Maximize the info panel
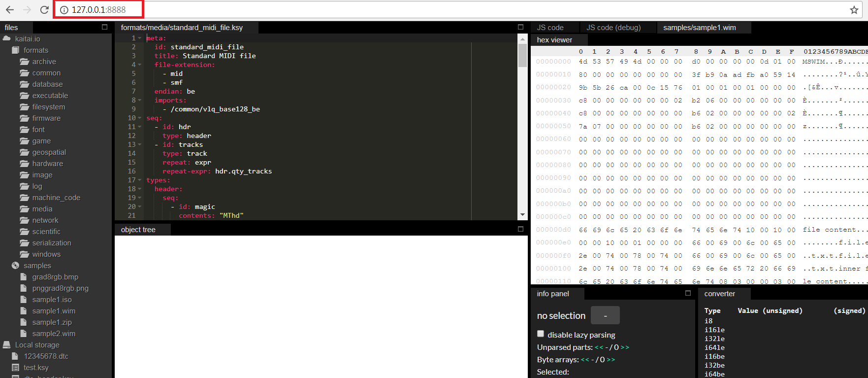This screenshot has width=868, height=378. pos(688,293)
